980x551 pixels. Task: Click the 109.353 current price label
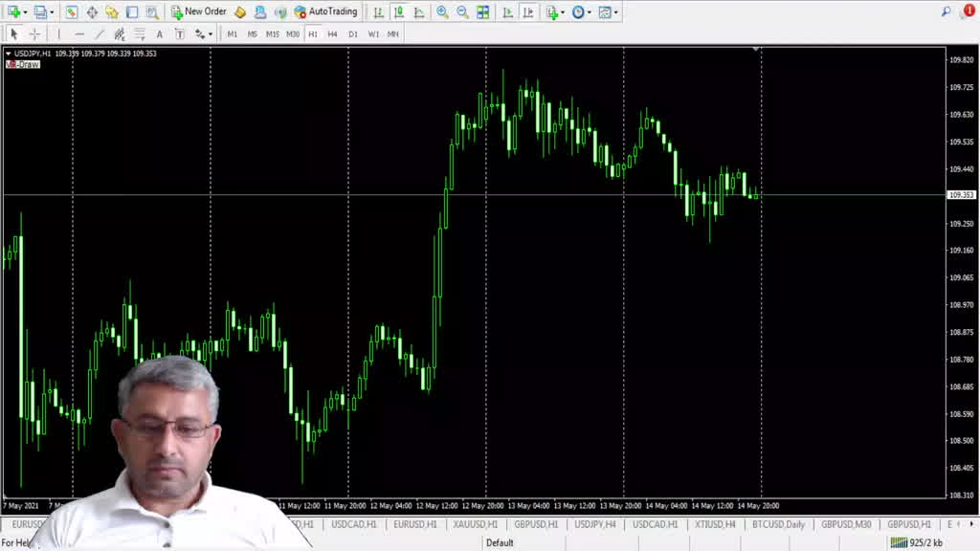(961, 195)
